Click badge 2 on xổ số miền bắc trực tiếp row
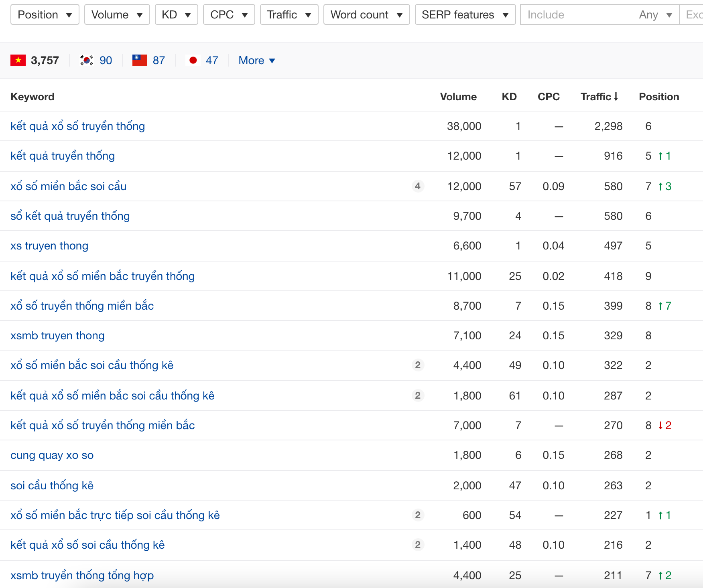 tap(418, 515)
